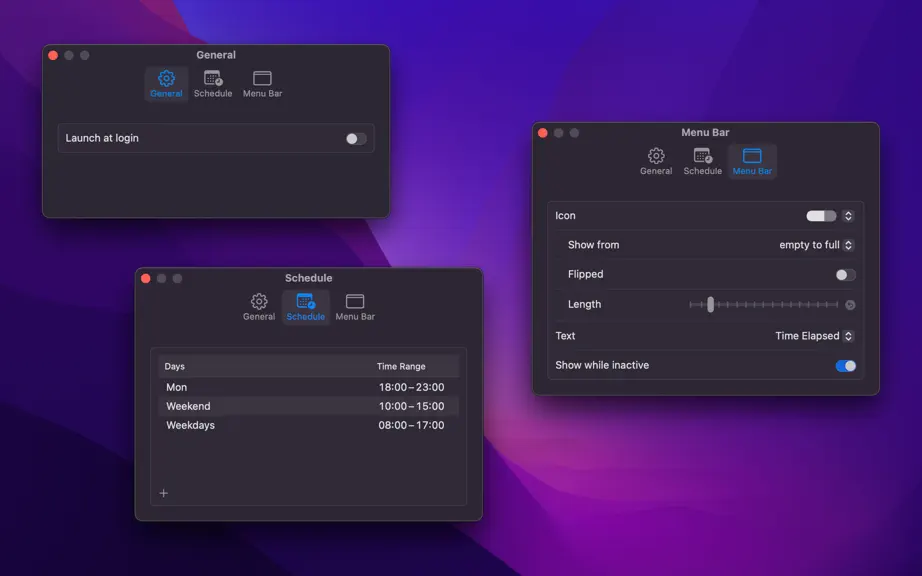The height and width of the screenshot is (576, 922).
Task: Click the Time Range column header
Action: tap(401, 366)
